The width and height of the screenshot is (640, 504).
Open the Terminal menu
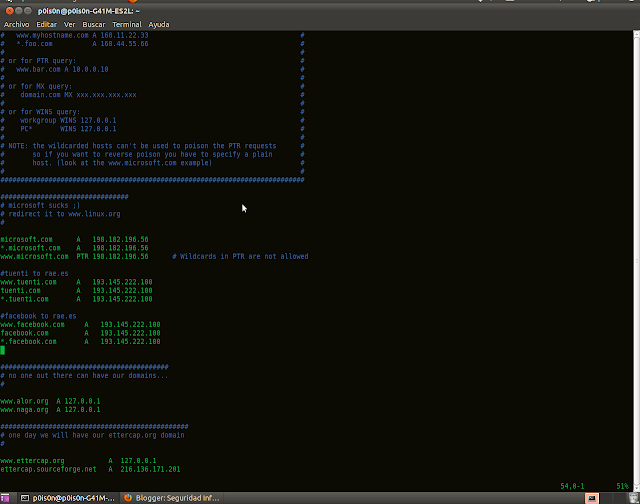point(127,24)
